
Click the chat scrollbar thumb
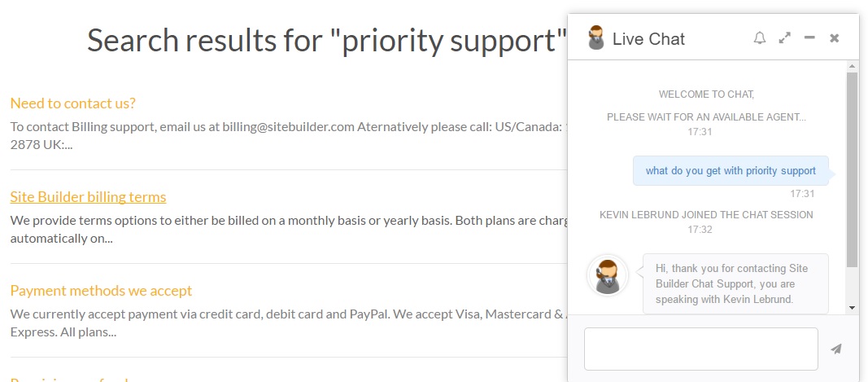coord(852,169)
